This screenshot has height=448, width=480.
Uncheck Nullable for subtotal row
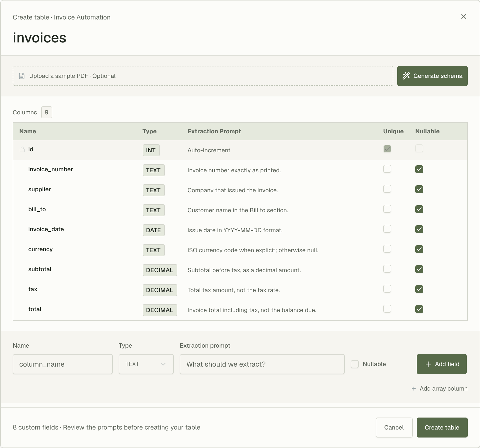click(x=419, y=269)
